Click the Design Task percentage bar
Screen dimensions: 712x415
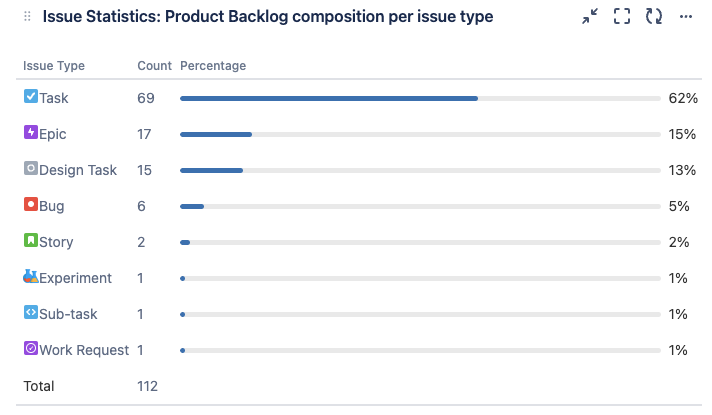click(x=420, y=170)
